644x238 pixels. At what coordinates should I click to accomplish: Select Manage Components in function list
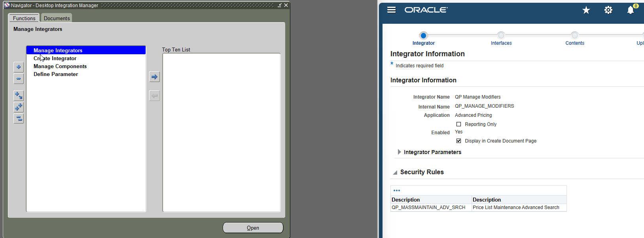86,66
